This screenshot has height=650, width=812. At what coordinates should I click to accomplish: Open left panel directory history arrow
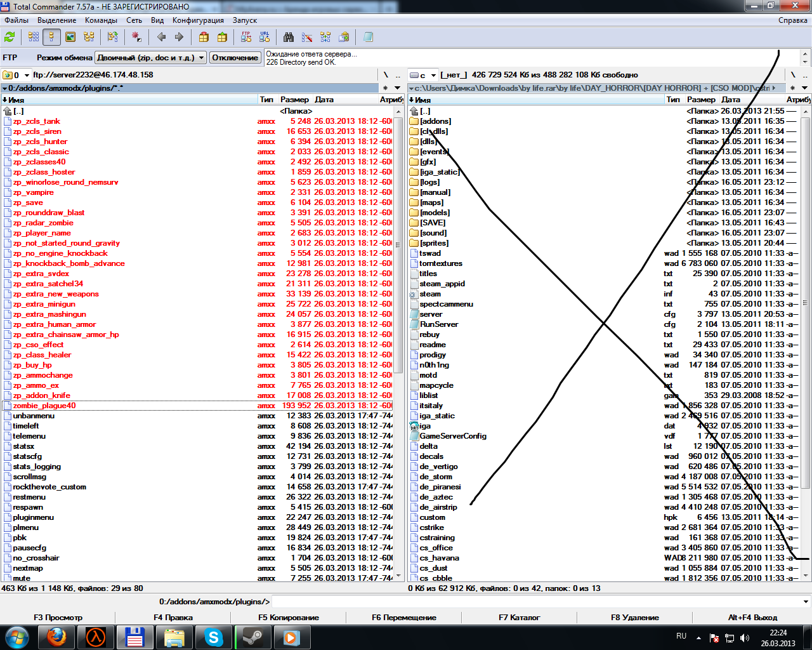coord(398,88)
